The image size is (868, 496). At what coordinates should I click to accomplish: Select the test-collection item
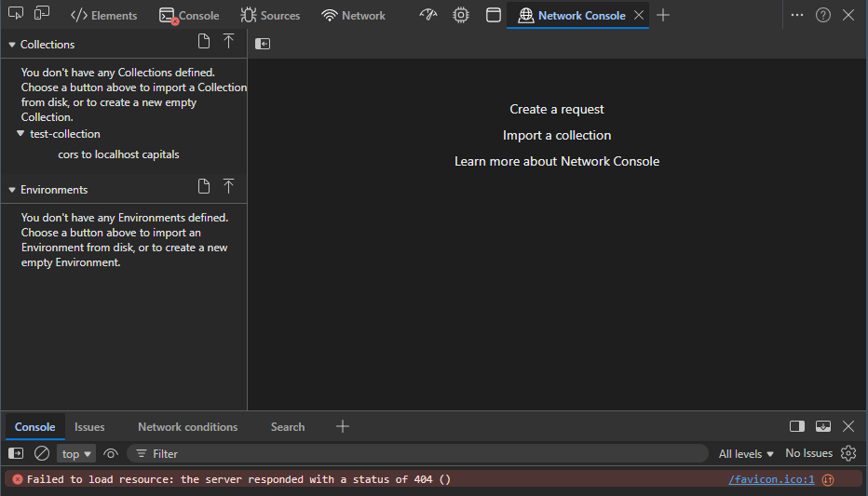(x=65, y=134)
